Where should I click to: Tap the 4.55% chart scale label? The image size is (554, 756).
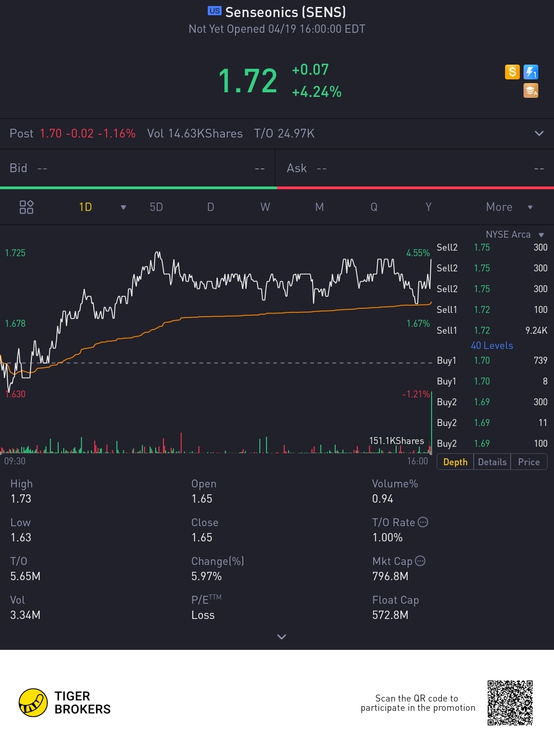point(418,253)
